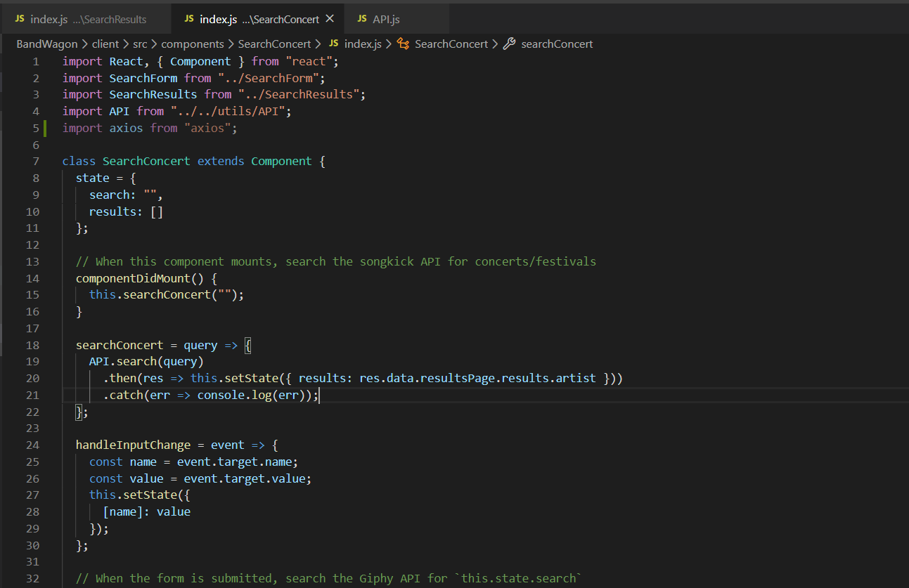
Task: Click componentDidMount method name
Action: [x=133, y=278]
